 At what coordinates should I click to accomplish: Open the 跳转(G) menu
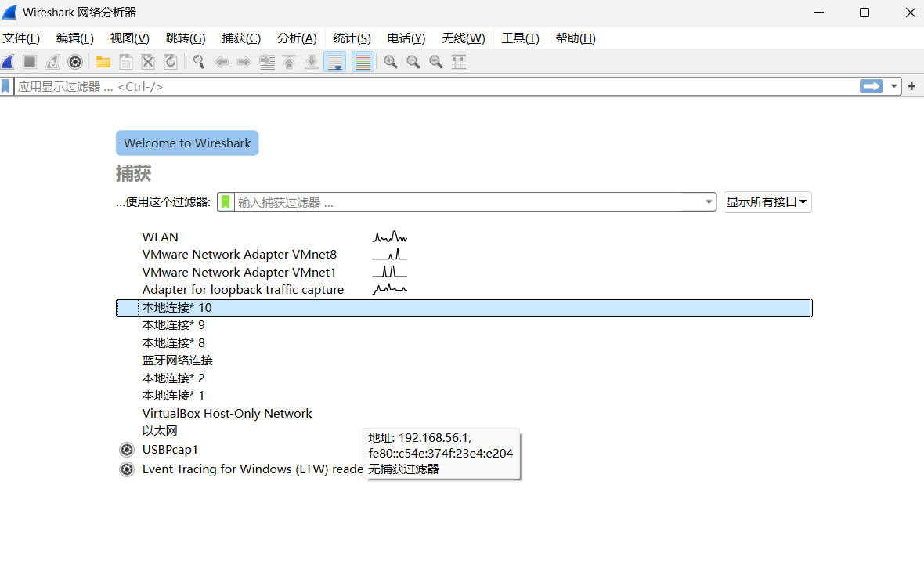[186, 38]
